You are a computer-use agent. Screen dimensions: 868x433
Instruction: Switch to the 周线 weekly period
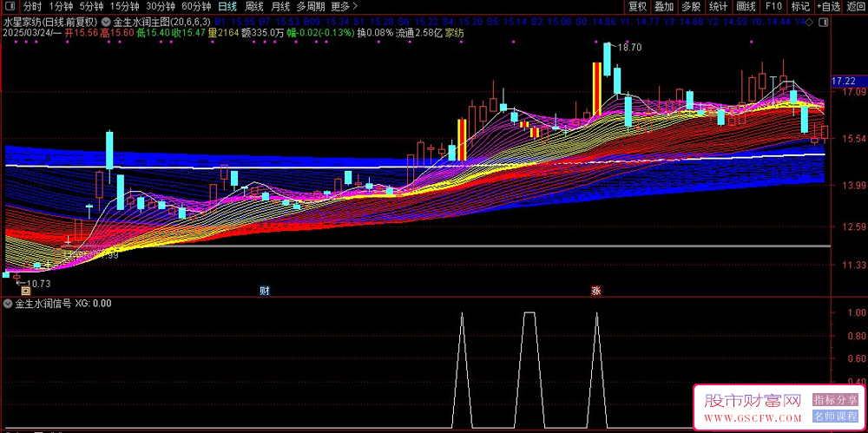click(254, 7)
